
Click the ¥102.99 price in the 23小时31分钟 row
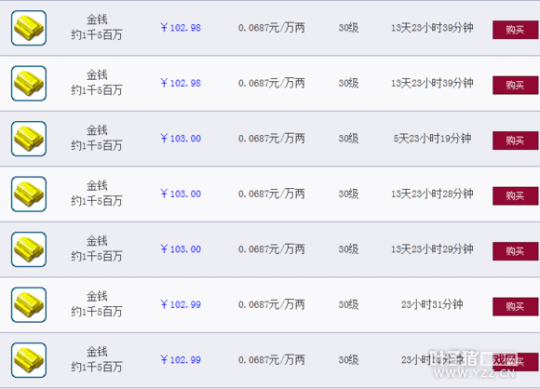(x=180, y=304)
